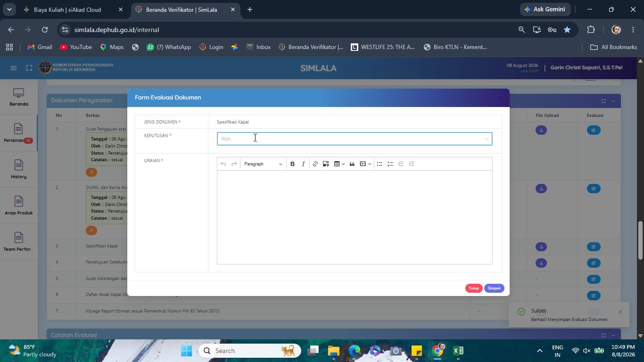Viewport: 644px width, 362px height.
Task: Create a numbered list in the editor
Action: tap(390, 164)
